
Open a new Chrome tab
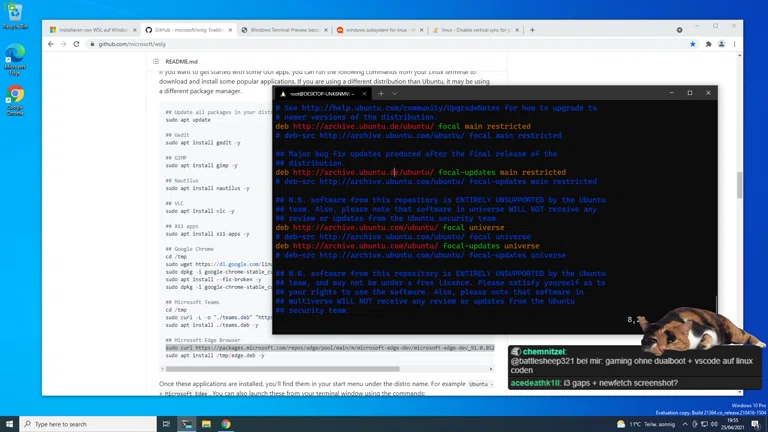532,30
